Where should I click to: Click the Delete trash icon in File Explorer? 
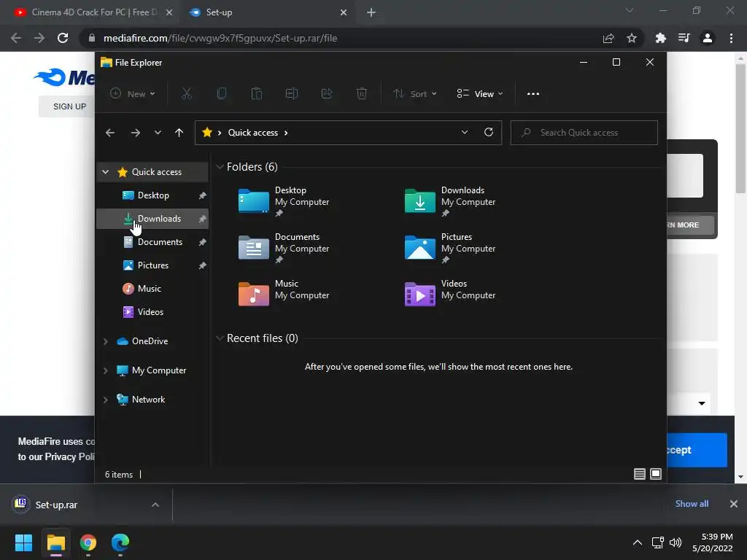[362, 94]
